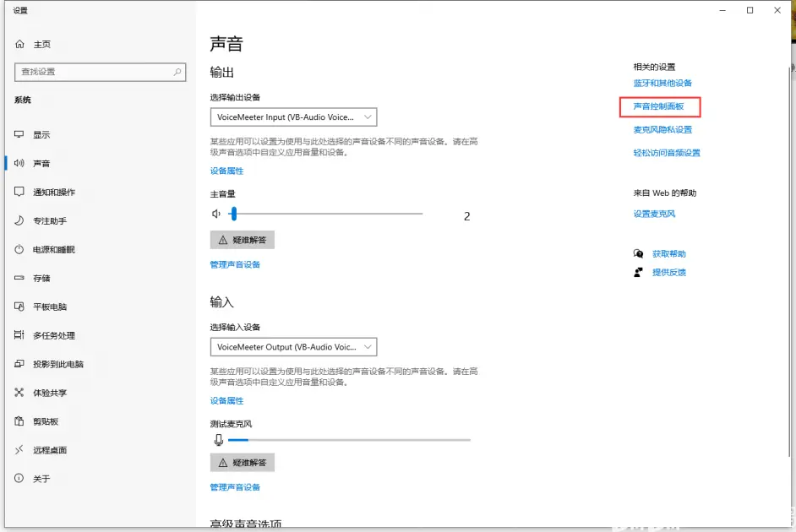Select the 显示 display icon in sidebar

click(19, 134)
